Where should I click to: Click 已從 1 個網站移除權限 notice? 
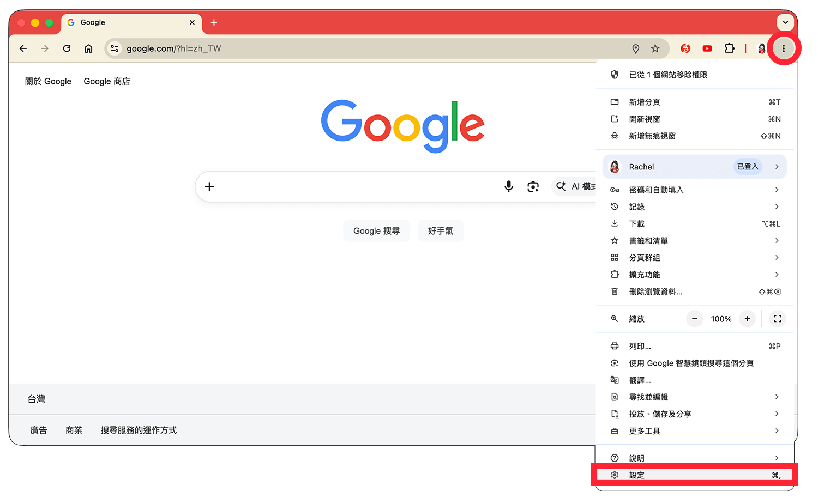[x=695, y=75]
